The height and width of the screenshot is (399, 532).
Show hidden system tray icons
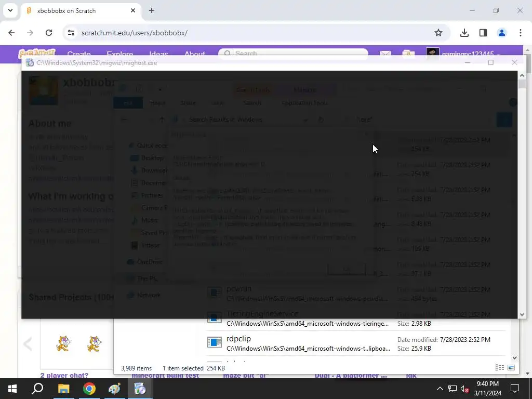tap(440, 389)
